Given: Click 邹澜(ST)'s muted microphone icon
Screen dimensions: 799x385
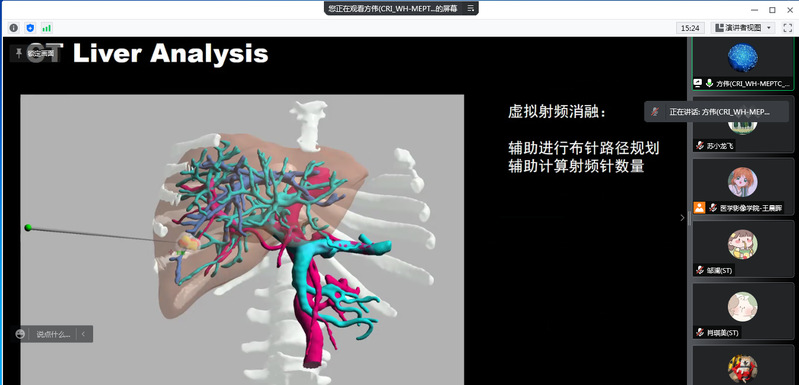Looking at the screenshot, I should click(700, 270).
